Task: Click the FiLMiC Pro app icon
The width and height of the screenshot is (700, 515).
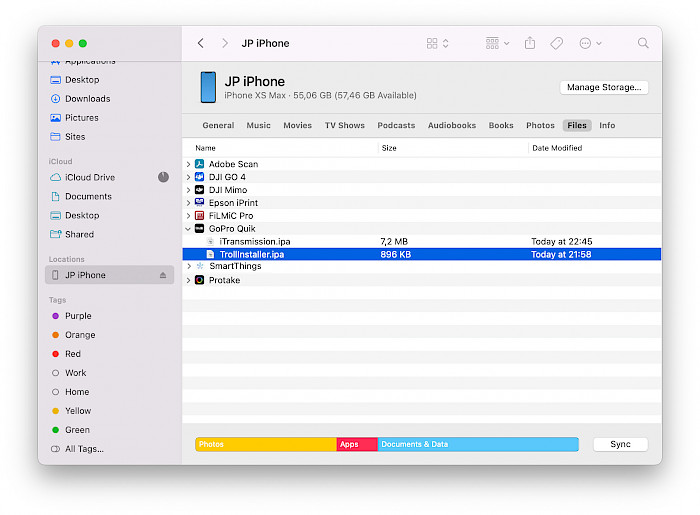Action: coord(200,216)
